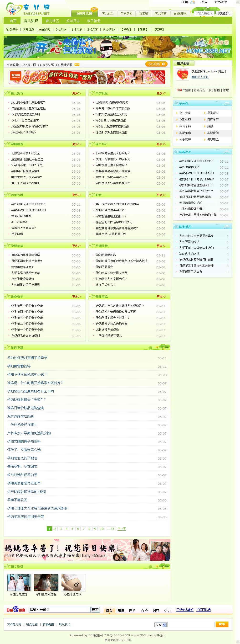Click the 健康搜索 button
The height and width of the screenshot is (644, 240).
[x=224, y=13]
